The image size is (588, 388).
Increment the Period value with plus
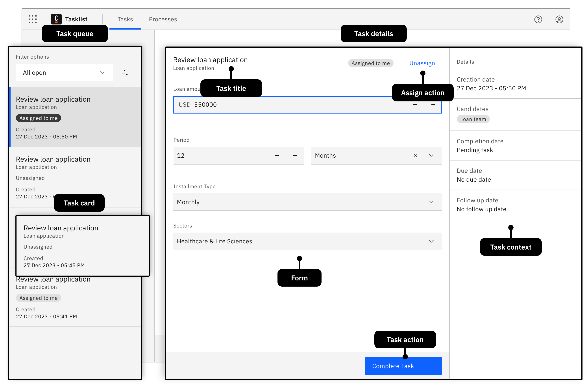(x=295, y=155)
